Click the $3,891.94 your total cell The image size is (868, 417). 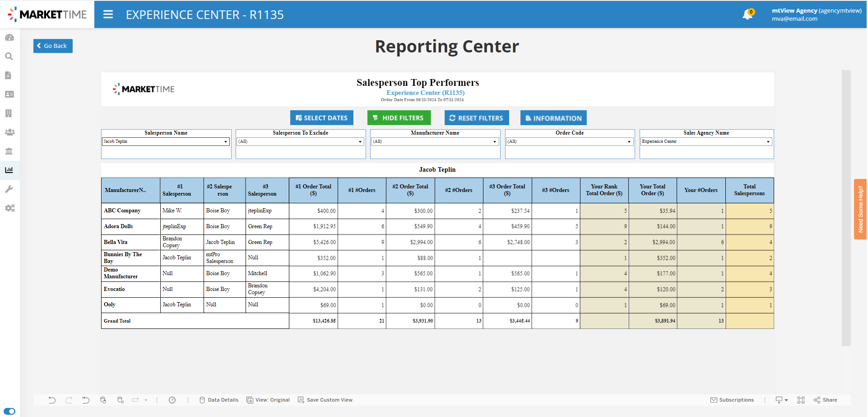653,321
